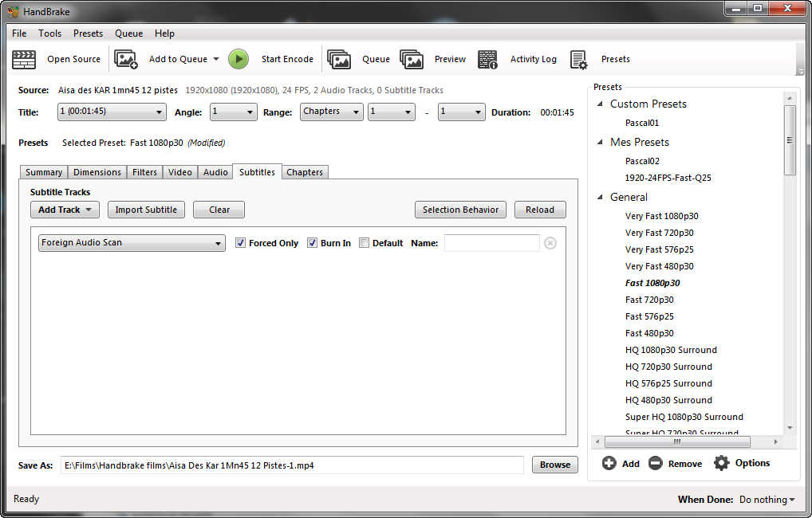
Task: Open the Add to Queue dropdown arrow
Action: pos(216,59)
